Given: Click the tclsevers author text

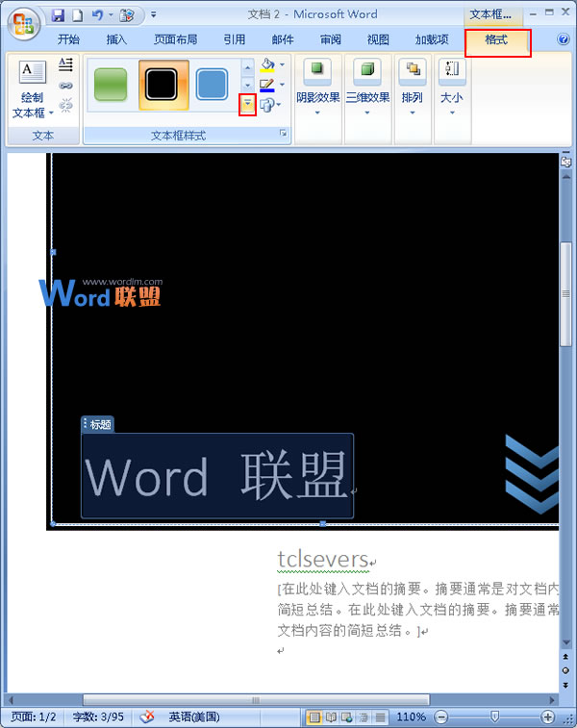Looking at the screenshot, I should tap(322, 560).
